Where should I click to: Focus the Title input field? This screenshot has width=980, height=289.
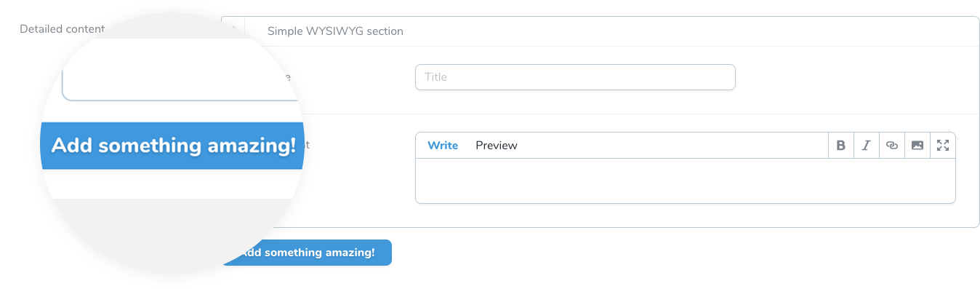[x=575, y=77]
